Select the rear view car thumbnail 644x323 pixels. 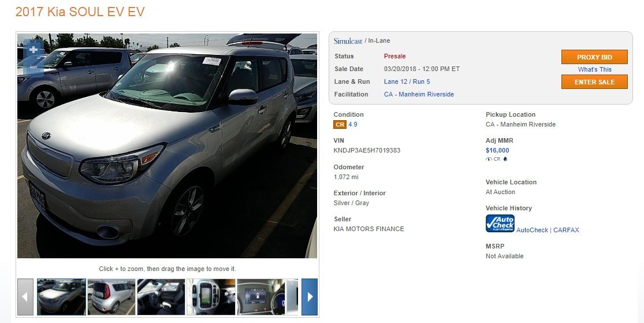pos(111,297)
